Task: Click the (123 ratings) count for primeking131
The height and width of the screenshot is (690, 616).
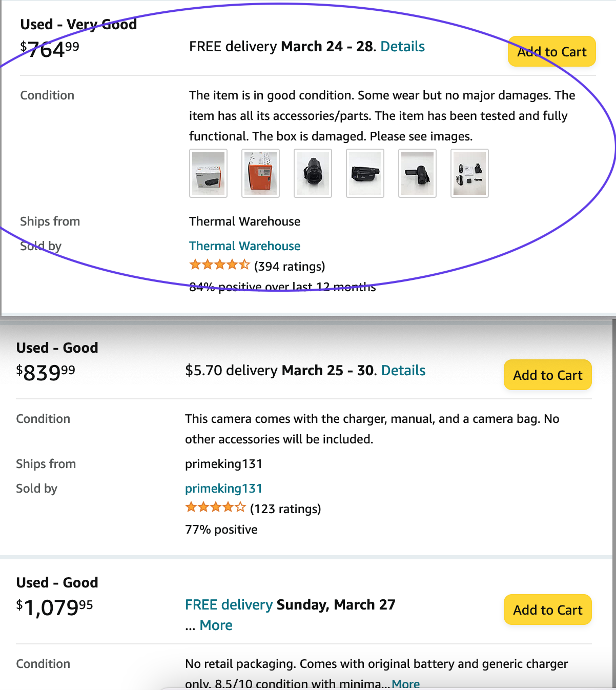Action: 285,509
